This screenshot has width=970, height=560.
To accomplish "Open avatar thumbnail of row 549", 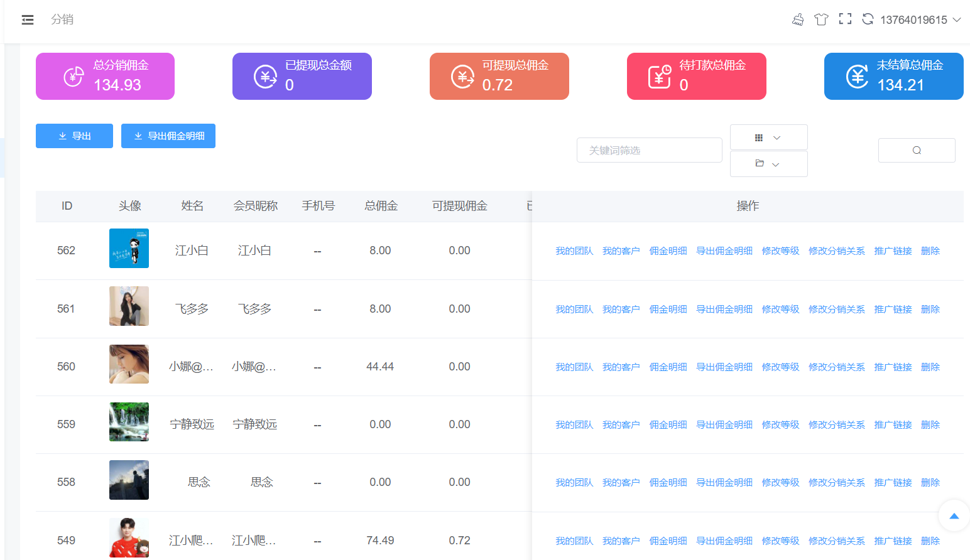I will click(x=129, y=537).
